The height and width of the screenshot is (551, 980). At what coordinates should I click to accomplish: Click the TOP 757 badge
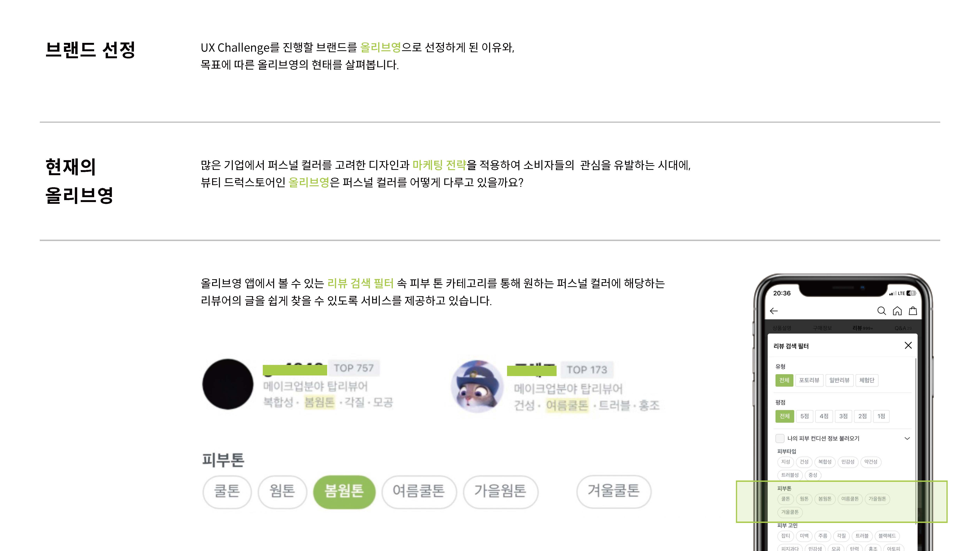coord(353,368)
